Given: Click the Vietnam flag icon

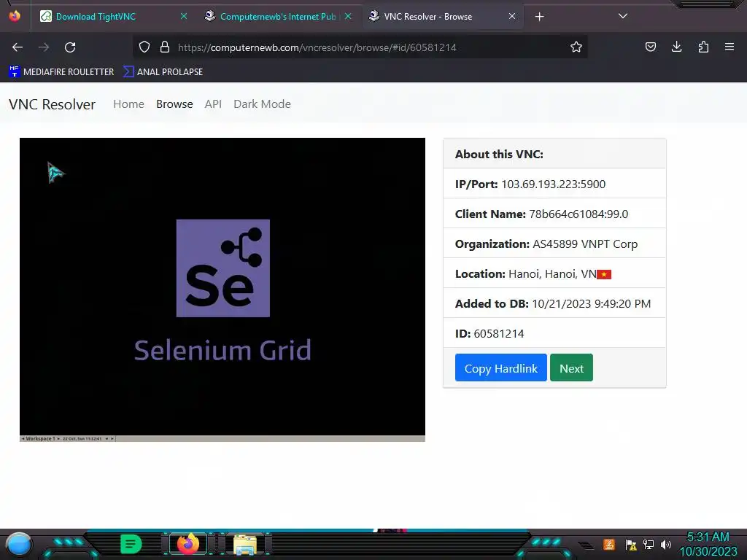Looking at the screenshot, I should click(x=604, y=274).
